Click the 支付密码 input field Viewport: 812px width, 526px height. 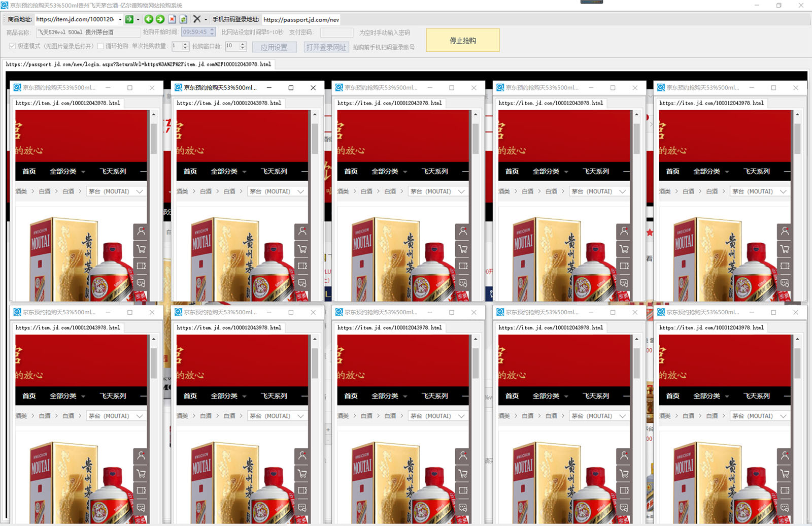[x=336, y=32]
